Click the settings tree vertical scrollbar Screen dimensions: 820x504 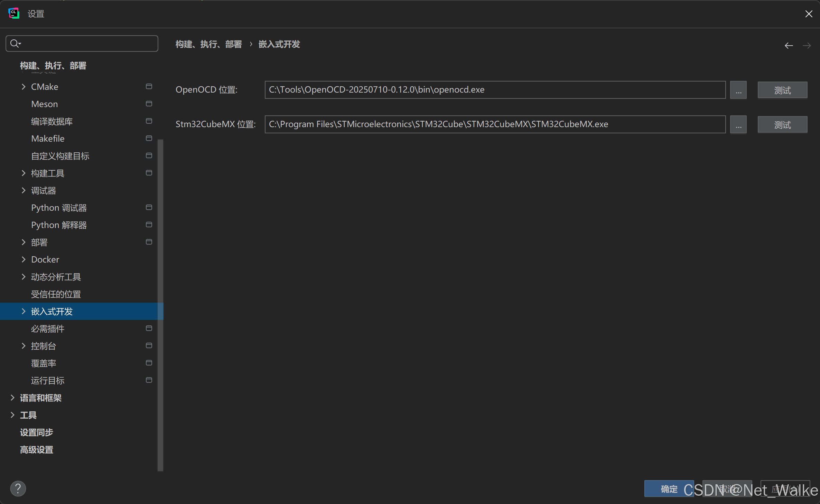[160, 304]
